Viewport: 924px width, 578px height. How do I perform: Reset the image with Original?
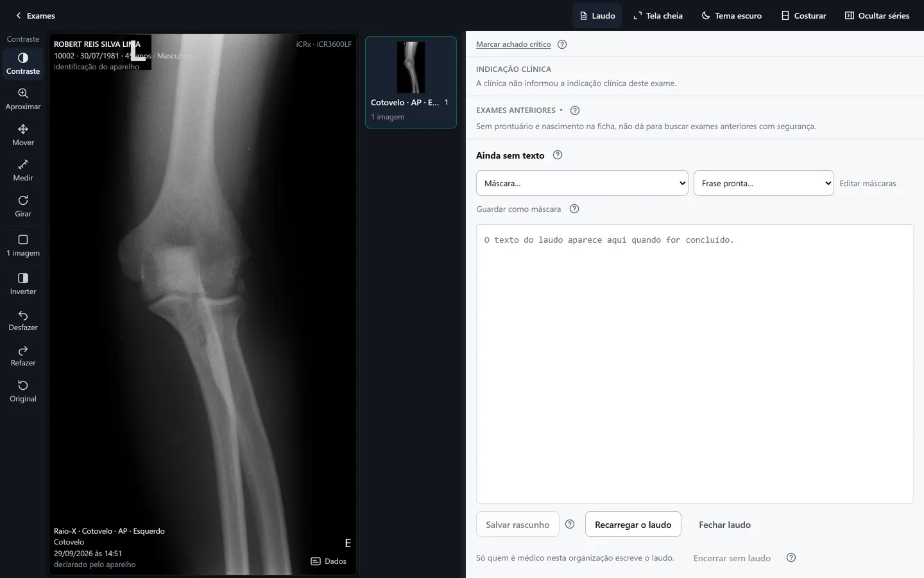23,391
